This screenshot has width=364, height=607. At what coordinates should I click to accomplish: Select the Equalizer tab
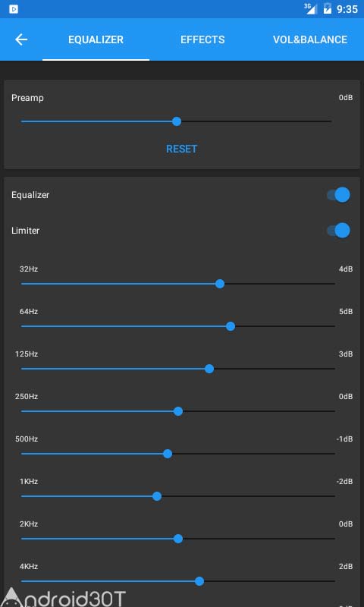[x=96, y=39]
